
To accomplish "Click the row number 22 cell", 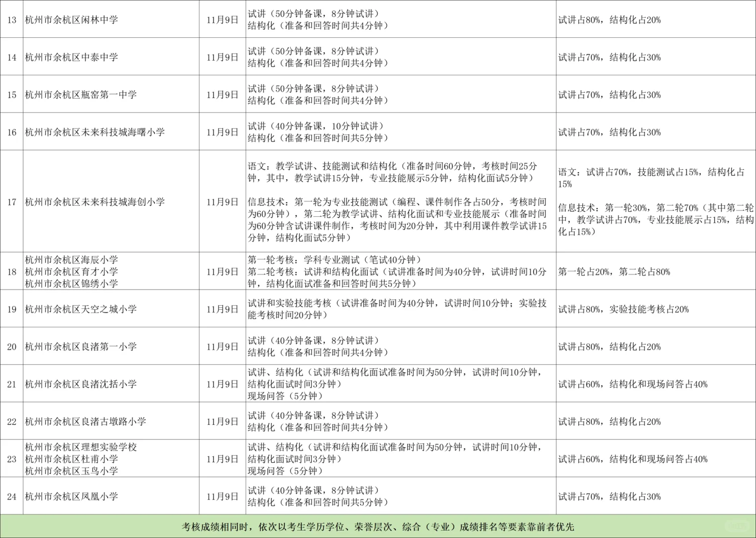I will 11,421.
